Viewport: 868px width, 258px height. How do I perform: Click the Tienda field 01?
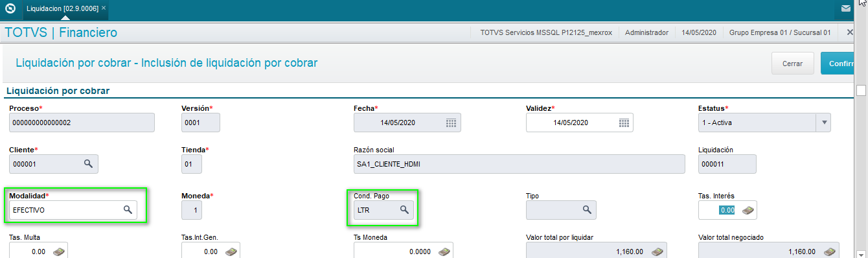192,164
